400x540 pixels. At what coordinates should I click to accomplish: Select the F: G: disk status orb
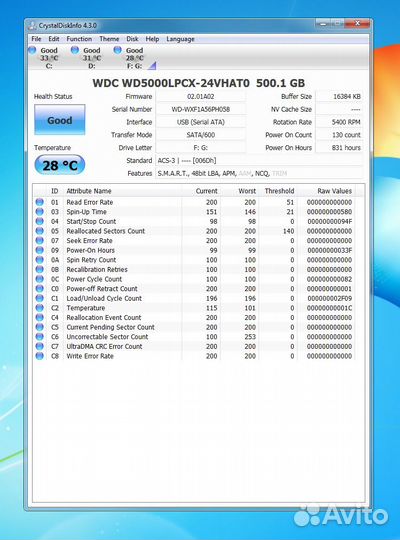117,50
